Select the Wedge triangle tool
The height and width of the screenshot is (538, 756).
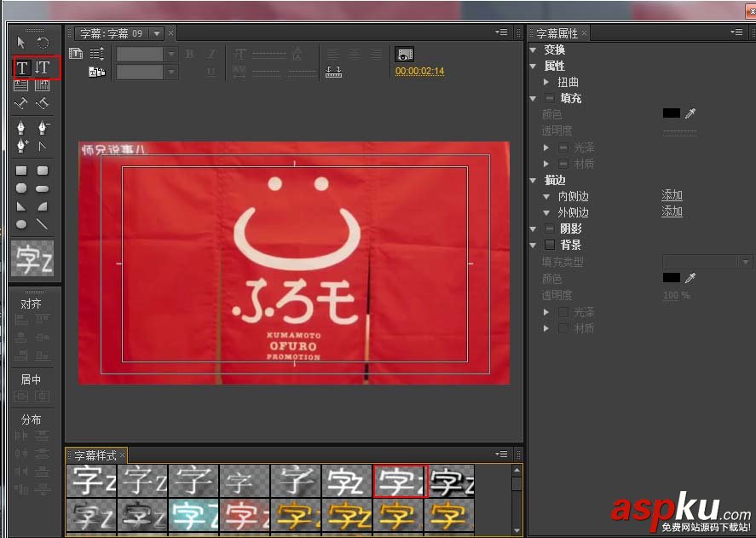click(x=21, y=206)
